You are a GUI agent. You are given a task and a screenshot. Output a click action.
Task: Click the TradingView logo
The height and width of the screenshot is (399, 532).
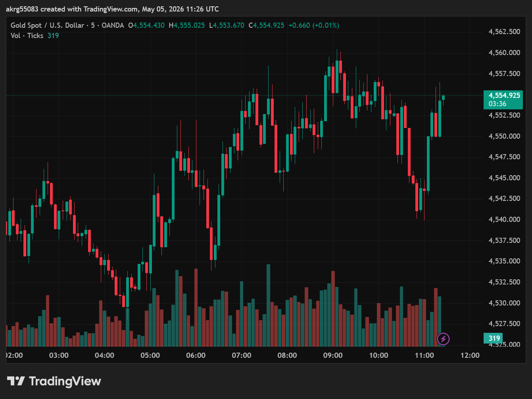coord(54,381)
